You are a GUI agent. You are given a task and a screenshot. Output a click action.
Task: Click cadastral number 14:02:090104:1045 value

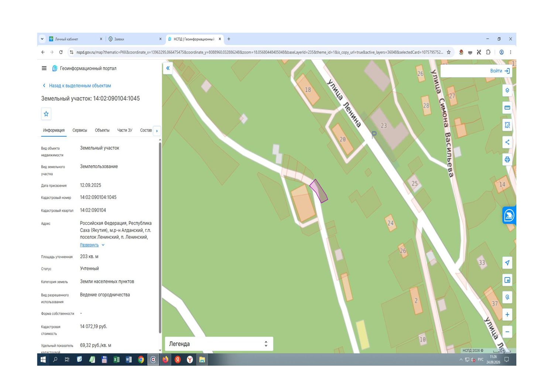coord(98,197)
